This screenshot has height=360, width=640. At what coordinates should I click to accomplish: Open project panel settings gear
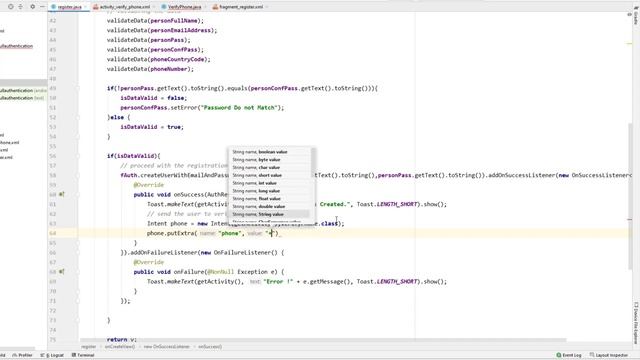point(32,7)
